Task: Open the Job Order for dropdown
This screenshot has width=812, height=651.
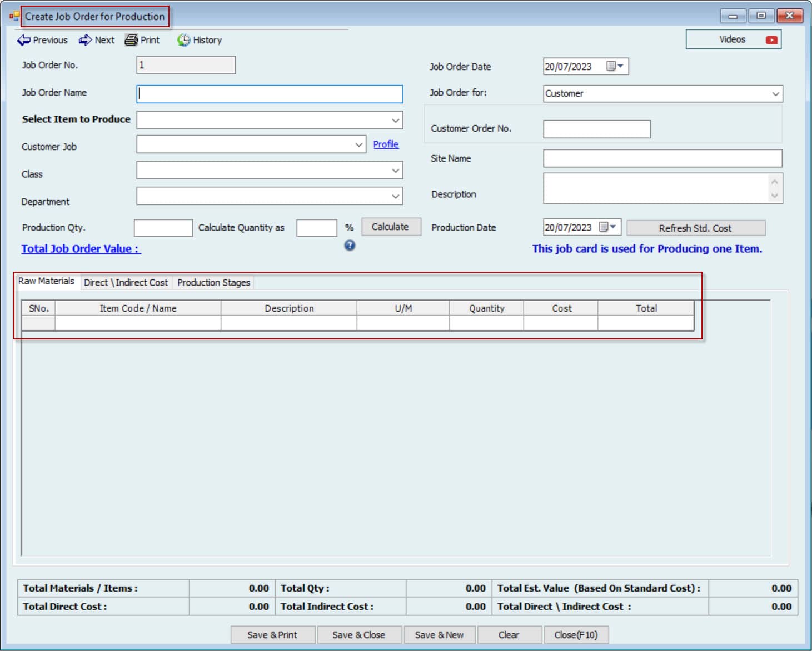Action: (x=775, y=93)
